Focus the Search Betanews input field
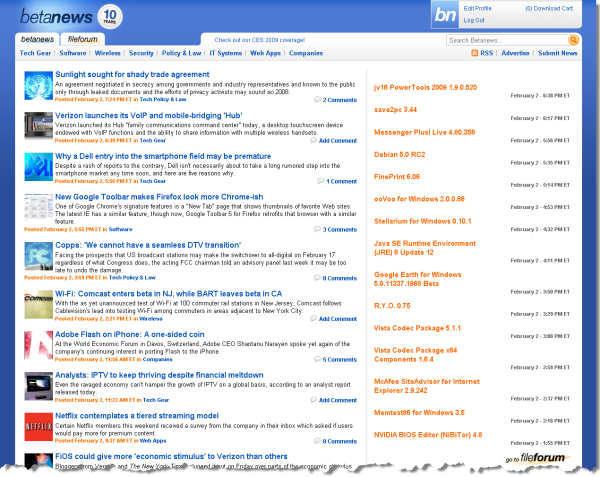Screen dimensions: 600x477 (507, 40)
